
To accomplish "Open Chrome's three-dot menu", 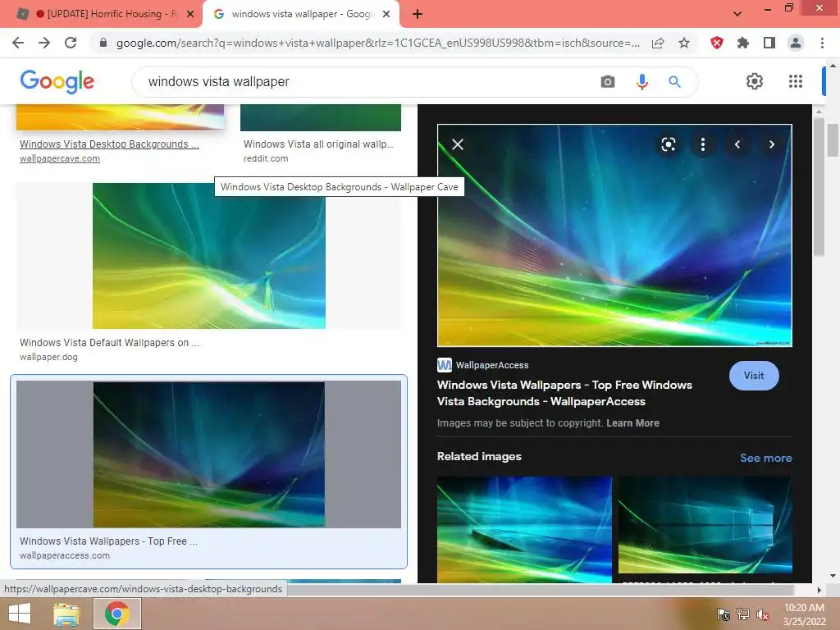I will (822, 43).
